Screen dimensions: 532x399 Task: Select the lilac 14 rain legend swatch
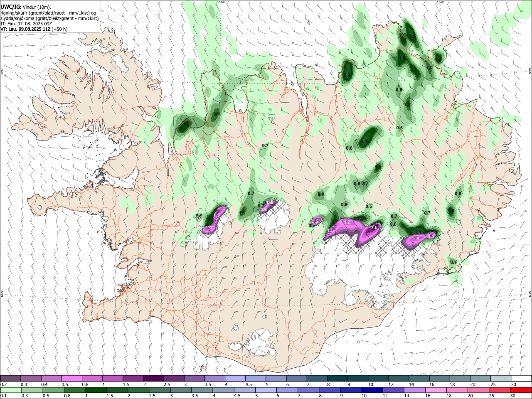[414, 390]
